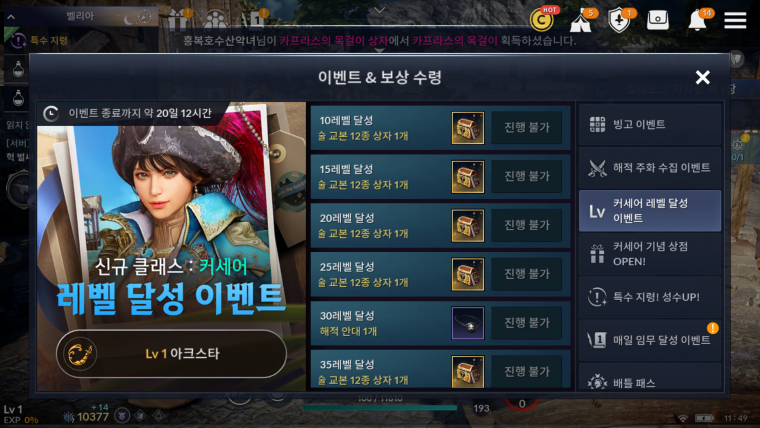The height and width of the screenshot is (428, 760).
Task: Open 커세어 기념 상점 OPEN! tab
Action: [650, 254]
